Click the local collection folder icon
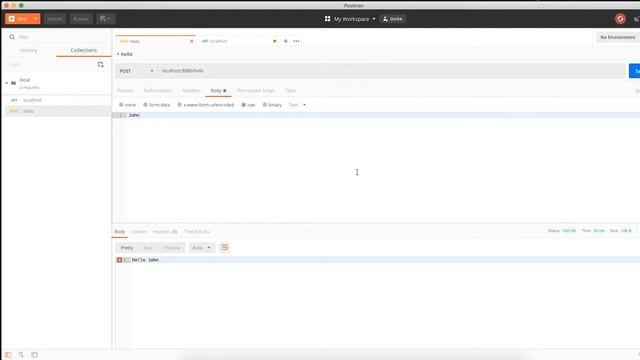 (x=13, y=83)
